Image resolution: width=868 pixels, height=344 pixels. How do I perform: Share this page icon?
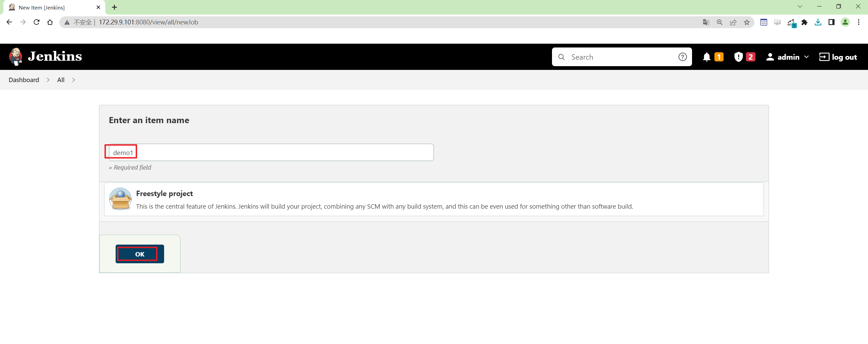click(733, 22)
